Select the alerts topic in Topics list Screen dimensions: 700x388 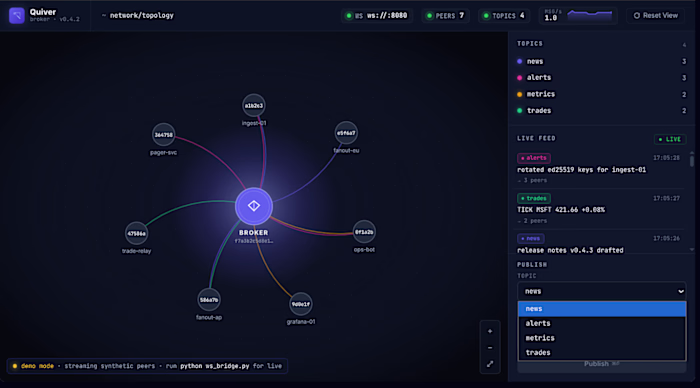pyautogui.click(x=601, y=78)
